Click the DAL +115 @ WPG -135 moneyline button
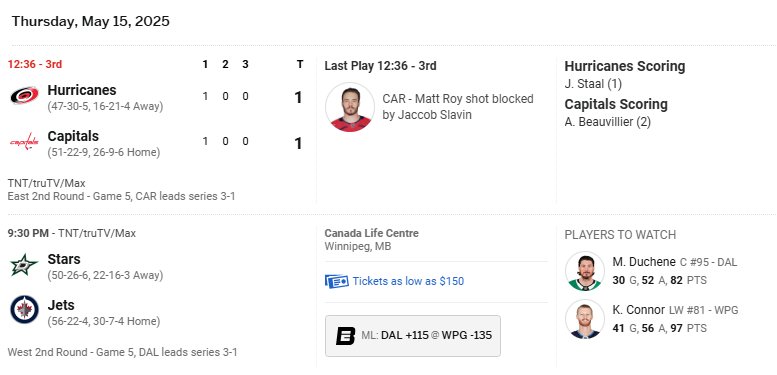This screenshot has height=375, width=777. pyautogui.click(x=413, y=336)
